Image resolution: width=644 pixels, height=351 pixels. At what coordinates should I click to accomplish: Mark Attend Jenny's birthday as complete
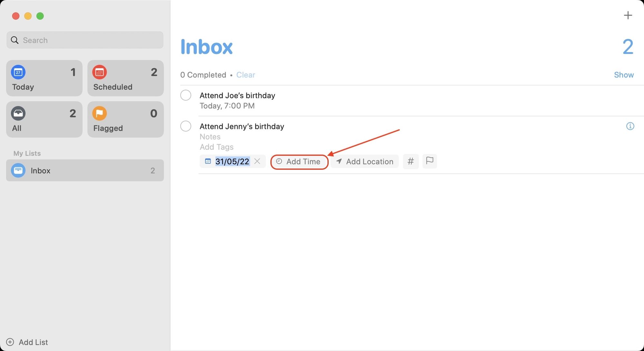coord(186,126)
